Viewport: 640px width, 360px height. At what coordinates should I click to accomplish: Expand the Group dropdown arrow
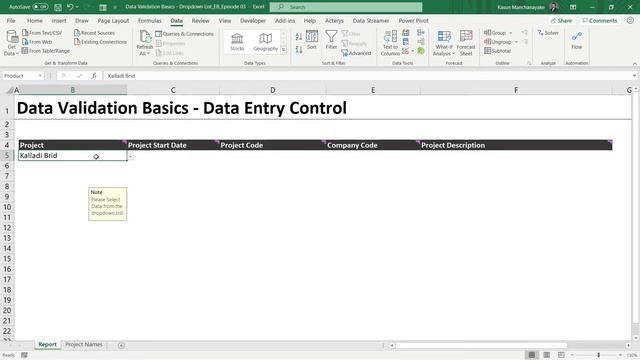(x=511, y=33)
